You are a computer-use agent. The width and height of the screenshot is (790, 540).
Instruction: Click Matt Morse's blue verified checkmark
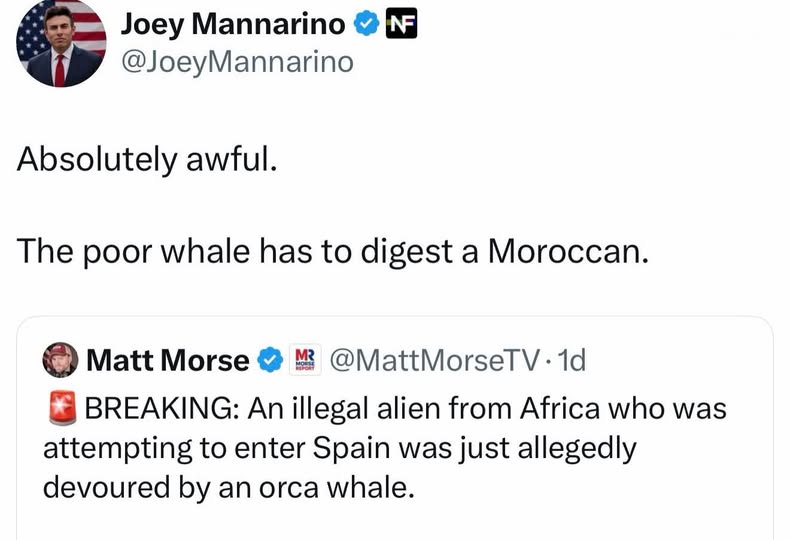pyautogui.click(x=270, y=360)
